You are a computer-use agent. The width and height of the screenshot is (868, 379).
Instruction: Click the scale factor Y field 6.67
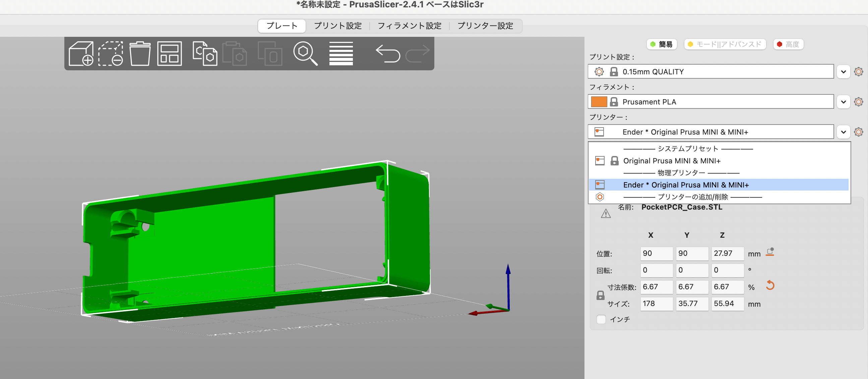click(x=692, y=287)
